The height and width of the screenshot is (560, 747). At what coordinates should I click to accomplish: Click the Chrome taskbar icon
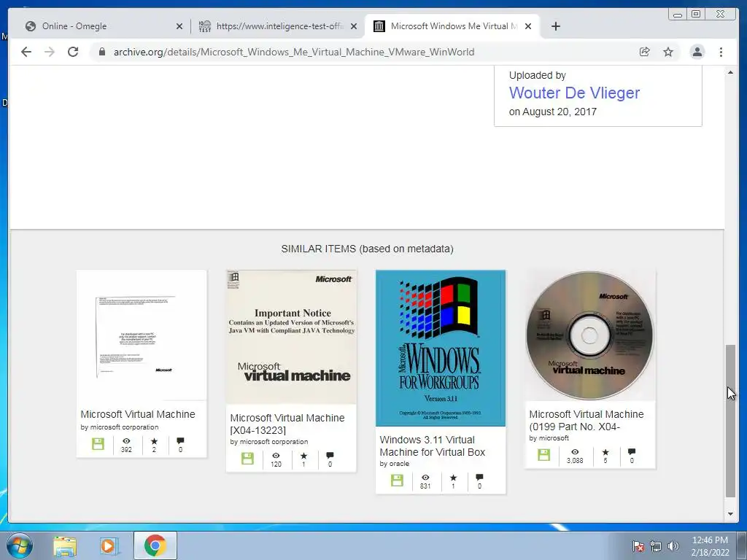click(155, 545)
